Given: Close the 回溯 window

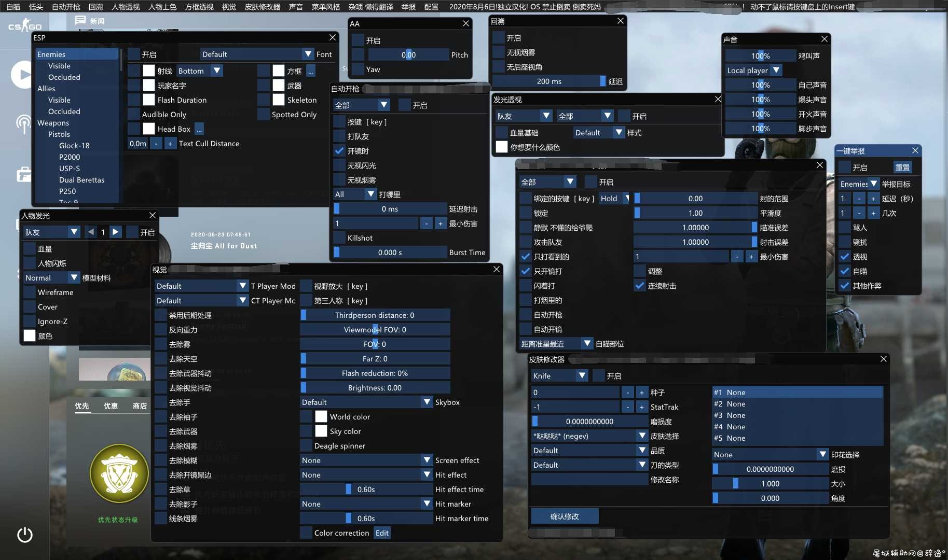Looking at the screenshot, I should tap(621, 21).
